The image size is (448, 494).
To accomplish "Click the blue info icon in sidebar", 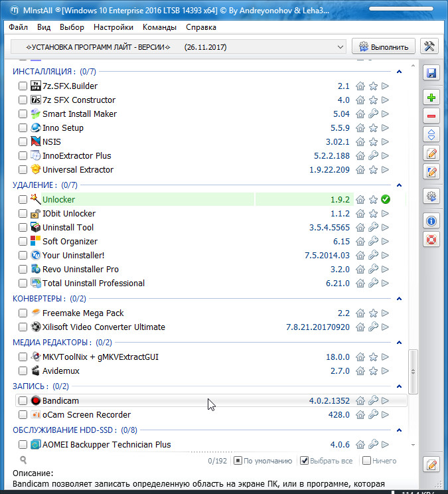I will pos(431,221).
